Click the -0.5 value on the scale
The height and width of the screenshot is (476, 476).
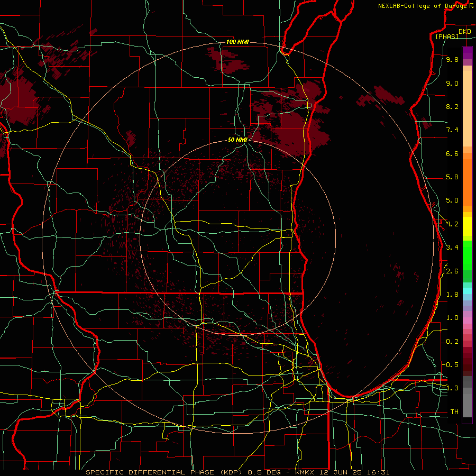tap(451, 364)
